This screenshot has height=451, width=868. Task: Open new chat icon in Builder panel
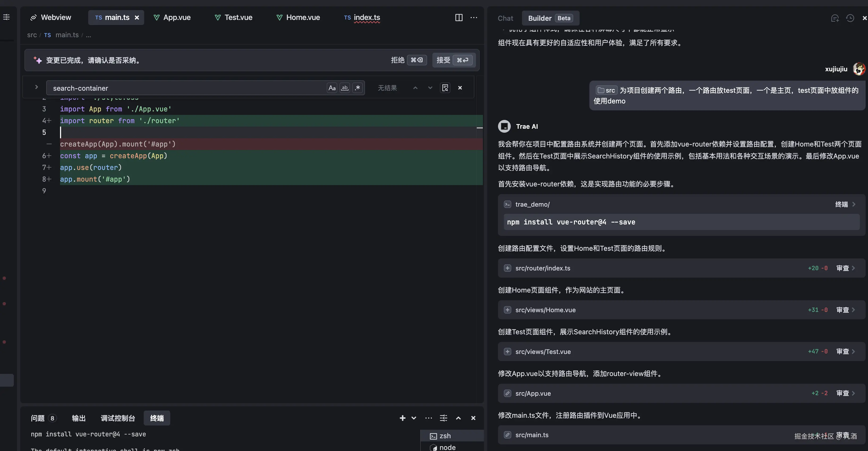click(x=835, y=18)
